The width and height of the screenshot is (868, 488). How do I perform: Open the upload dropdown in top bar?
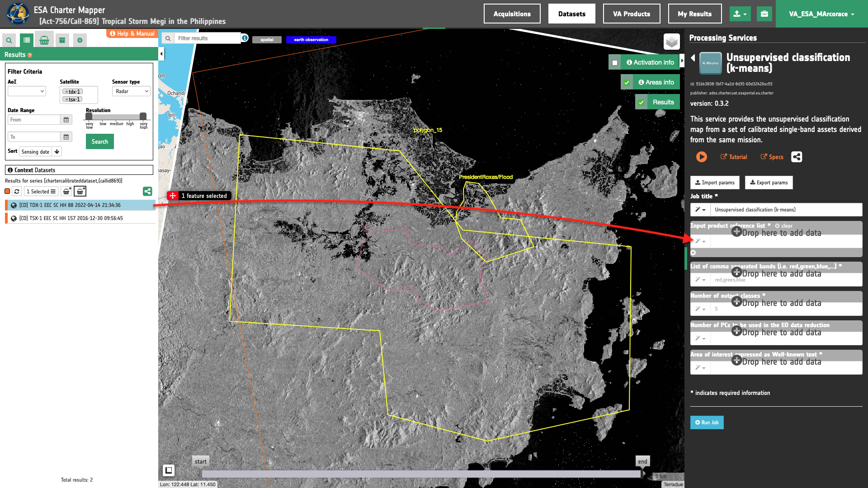(x=740, y=14)
